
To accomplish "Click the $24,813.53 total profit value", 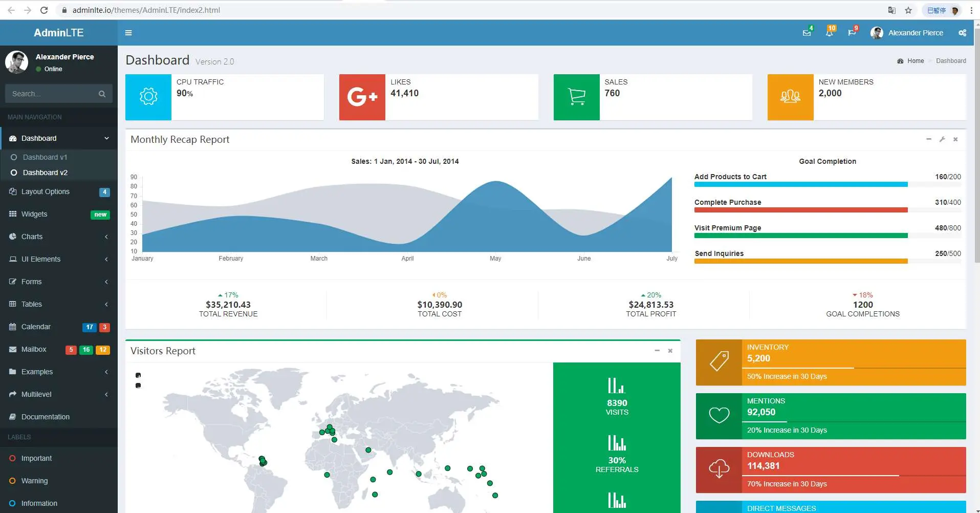I will coord(651,305).
